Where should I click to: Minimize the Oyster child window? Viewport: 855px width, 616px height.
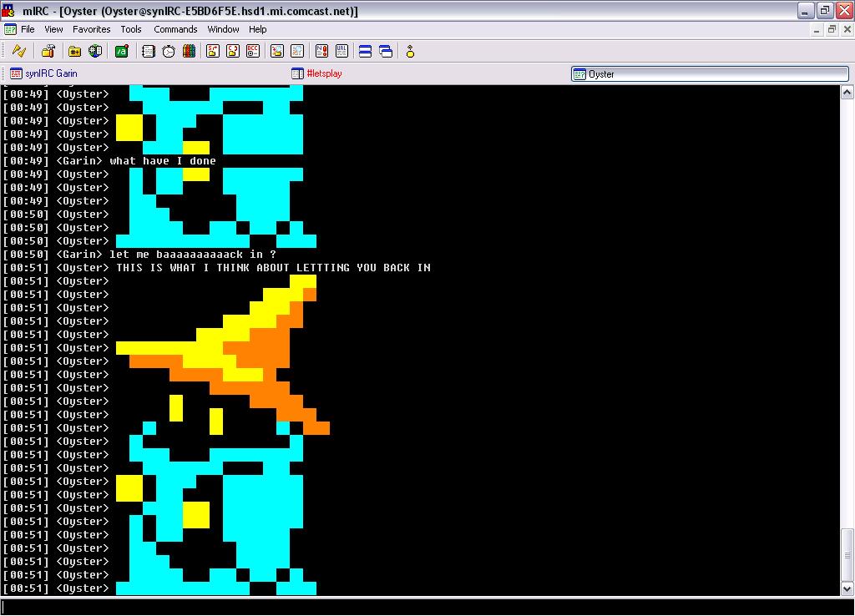817,29
